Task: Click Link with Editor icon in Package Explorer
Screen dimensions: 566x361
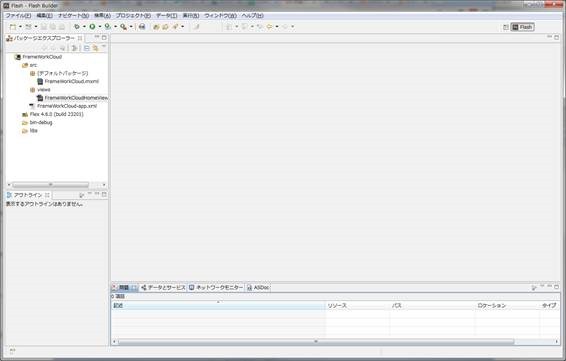Action: pos(95,48)
